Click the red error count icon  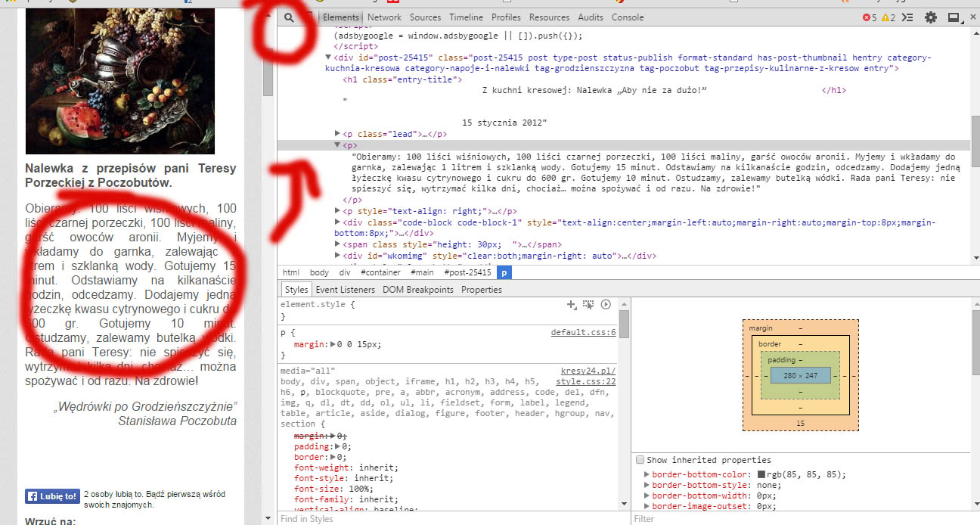(x=867, y=17)
